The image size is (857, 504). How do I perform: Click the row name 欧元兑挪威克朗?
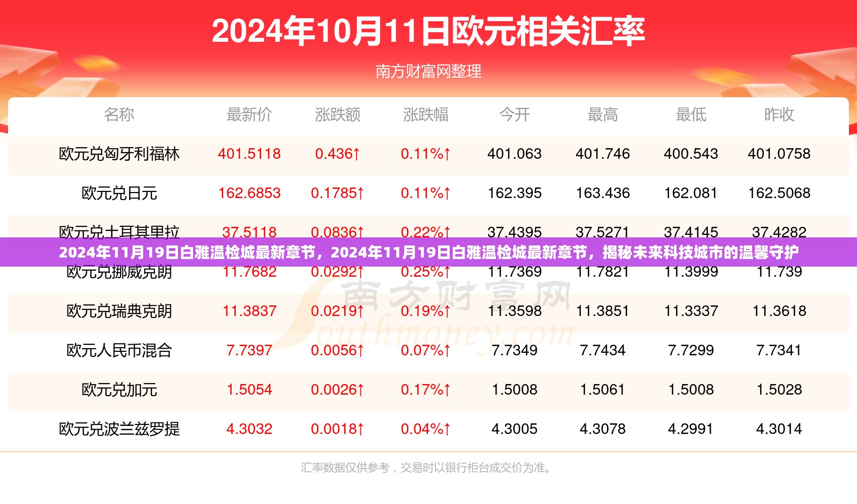click(x=119, y=272)
